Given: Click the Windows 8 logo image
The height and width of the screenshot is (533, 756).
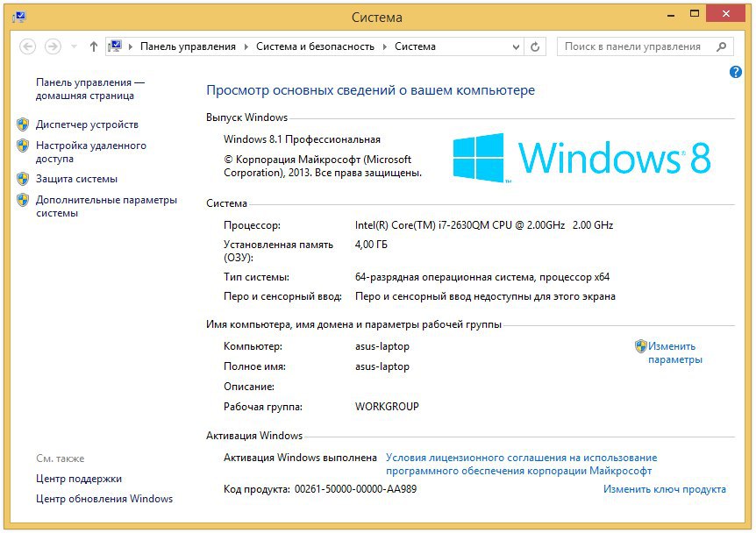Looking at the screenshot, I should (581, 158).
